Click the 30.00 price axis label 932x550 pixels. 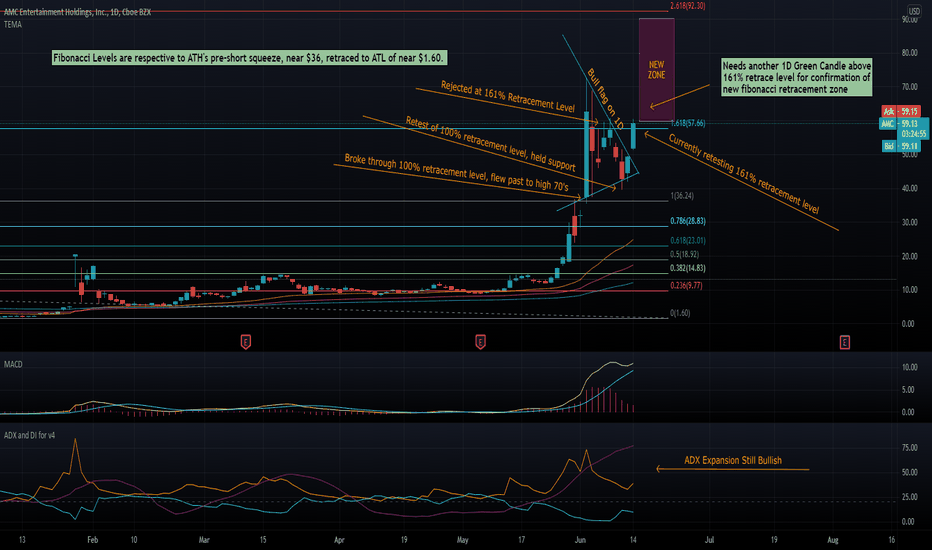909,222
